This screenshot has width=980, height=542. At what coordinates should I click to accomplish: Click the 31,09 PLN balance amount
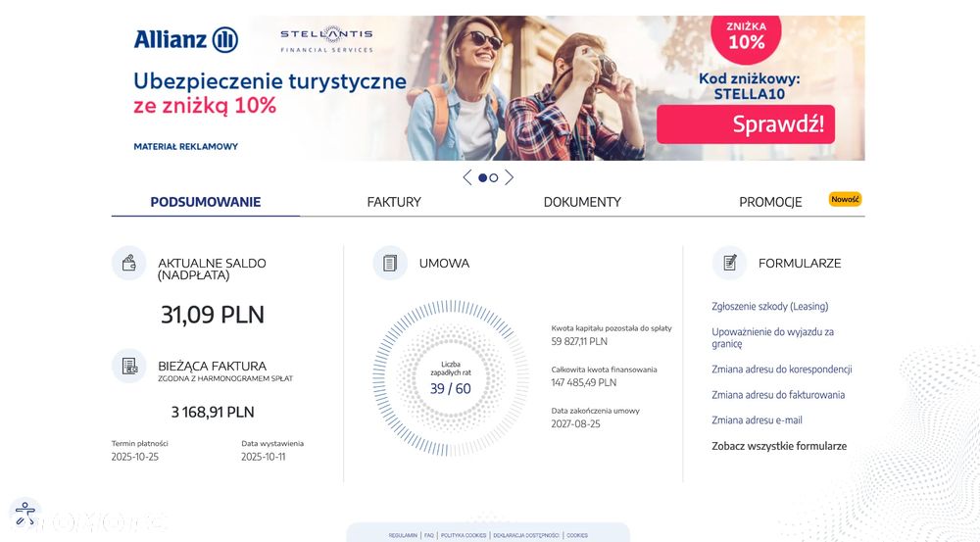213,315
